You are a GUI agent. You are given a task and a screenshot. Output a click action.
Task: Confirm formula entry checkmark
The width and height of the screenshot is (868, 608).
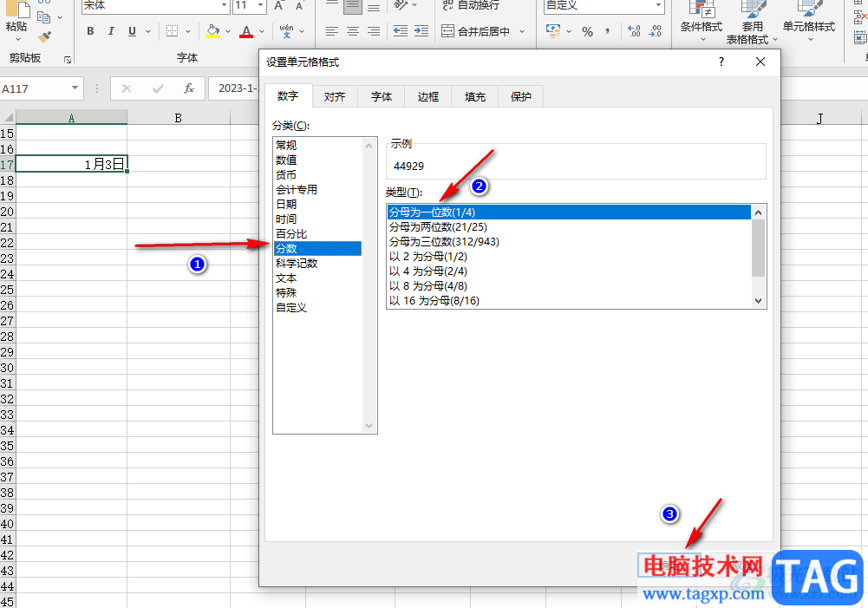[158, 88]
